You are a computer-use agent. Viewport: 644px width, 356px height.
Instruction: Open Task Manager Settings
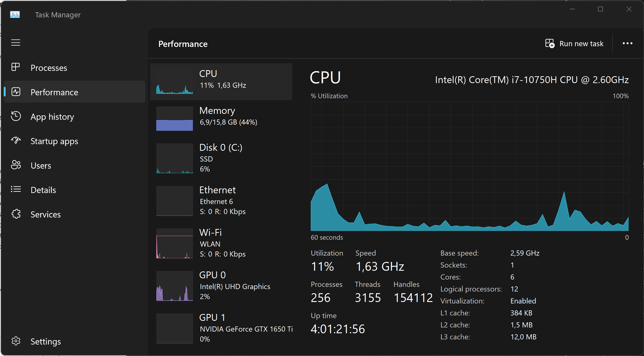coord(46,341)
